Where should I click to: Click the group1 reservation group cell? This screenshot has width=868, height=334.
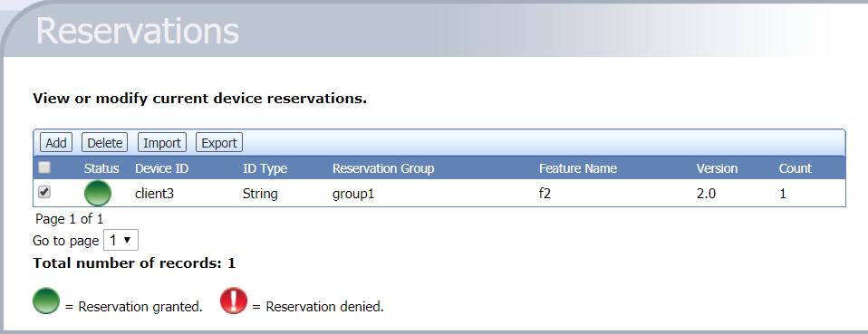(353, 194)
